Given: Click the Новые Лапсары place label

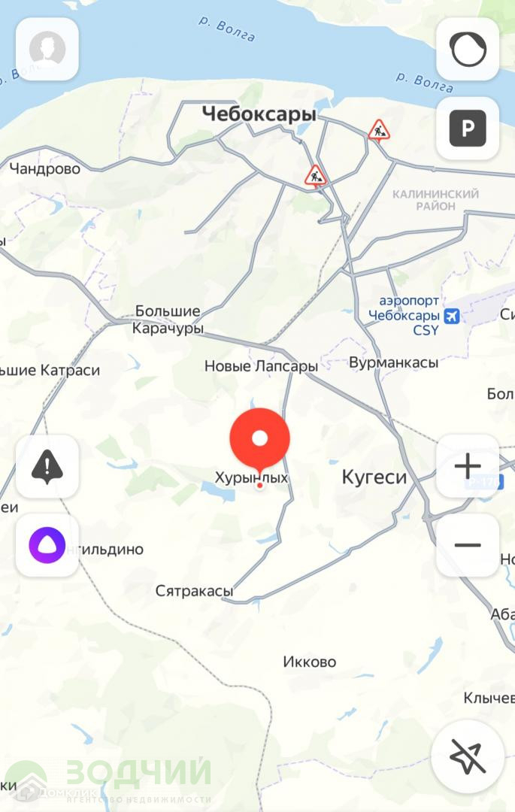Looking at the screenshot, I should pyautogui.click(x=261, y=366).
